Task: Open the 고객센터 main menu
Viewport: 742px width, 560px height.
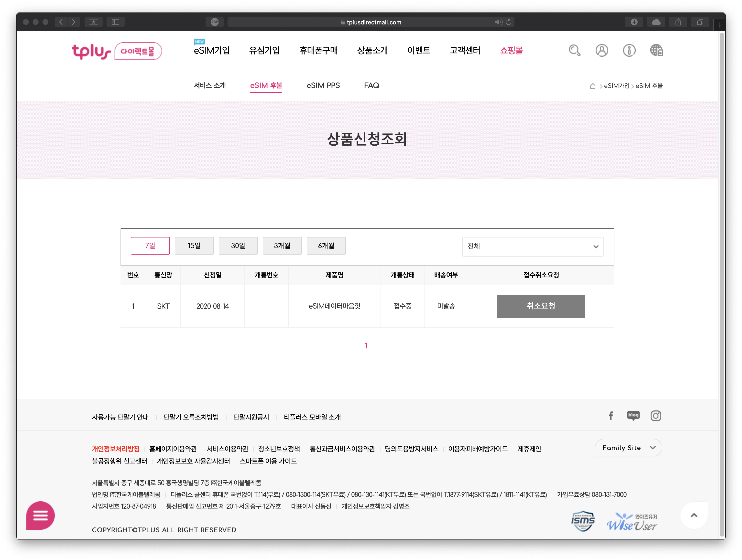Action: tap(465, 51)
